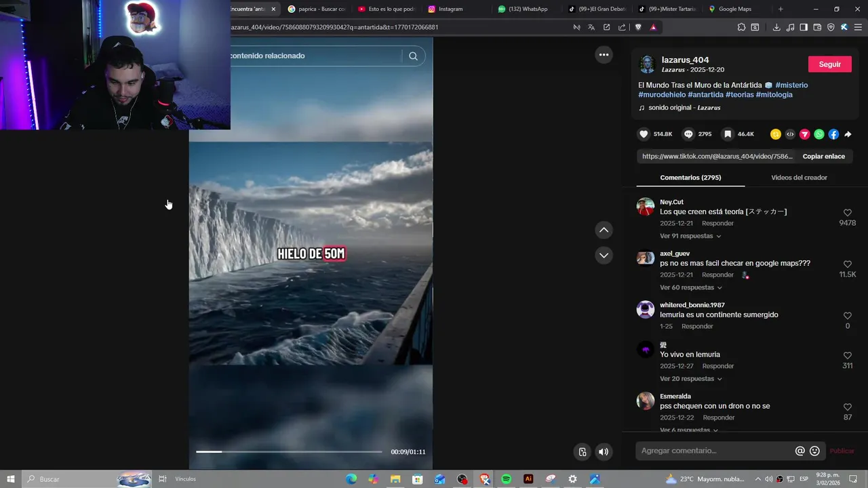Viewport: 868px width, 488px height.
Task: Open the 'Esto es lo que pod' YouTube tab
Action: (386, 9)
